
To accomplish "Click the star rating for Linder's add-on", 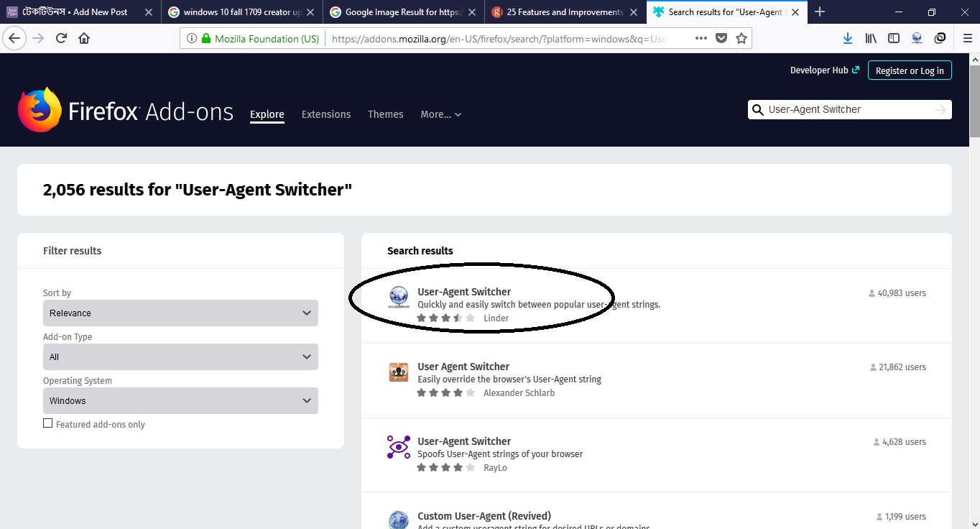I will [445, 318].
